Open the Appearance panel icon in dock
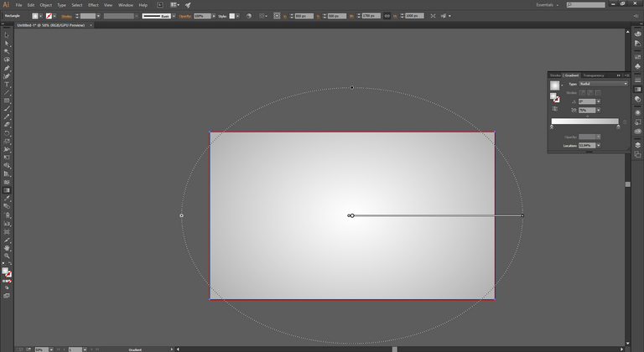The width and height of the screenshot is (644, 352). coord(637,112)
